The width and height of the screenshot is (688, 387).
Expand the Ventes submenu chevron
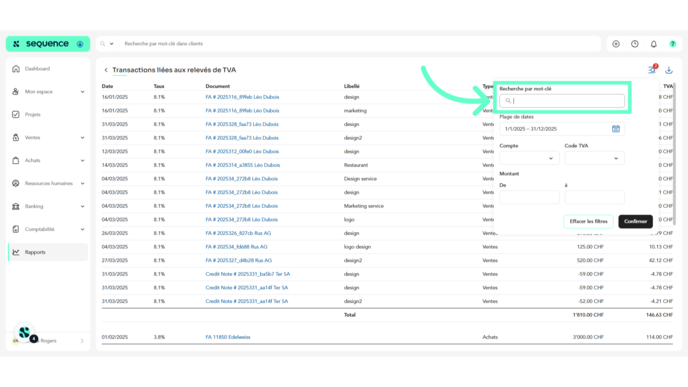(82, 138)
